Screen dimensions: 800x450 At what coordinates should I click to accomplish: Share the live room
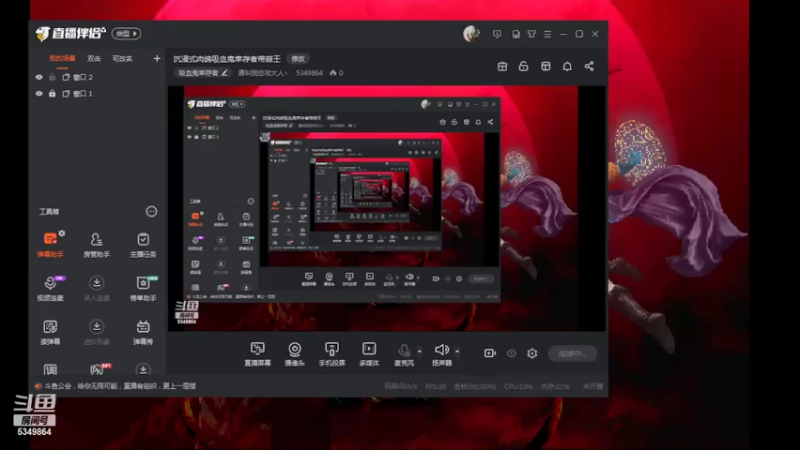(589, 66)
